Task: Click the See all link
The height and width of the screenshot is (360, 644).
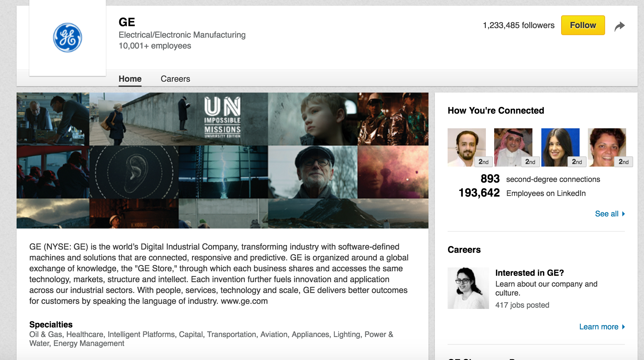Action: [606, 214]
